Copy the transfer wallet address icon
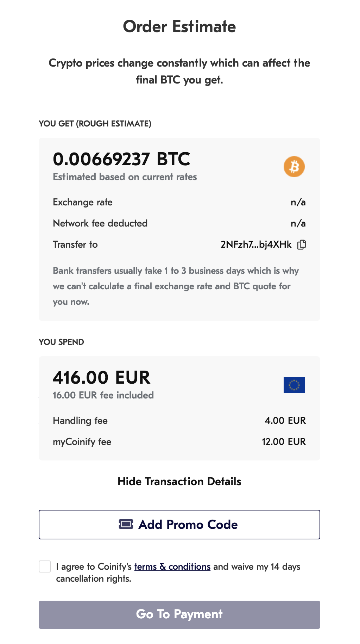 (x=302, y=244)
